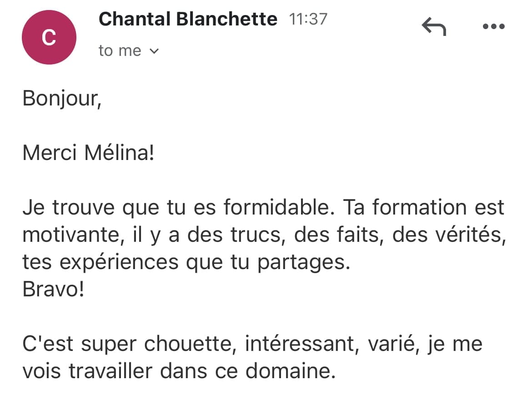Click the line "tes expériences que tu partages."
This screenshot has height=410, width=532.
click(186, 263)
